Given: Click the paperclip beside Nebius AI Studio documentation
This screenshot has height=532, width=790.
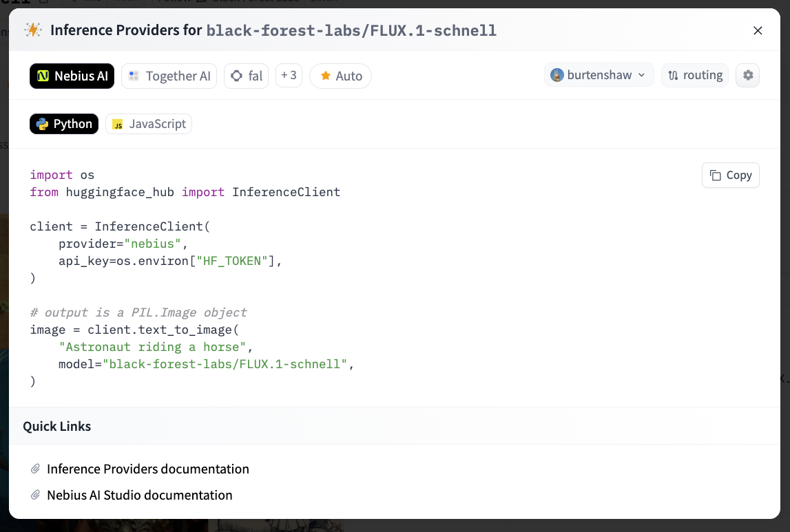Looking at the screenshot, I should coord(36,495).
